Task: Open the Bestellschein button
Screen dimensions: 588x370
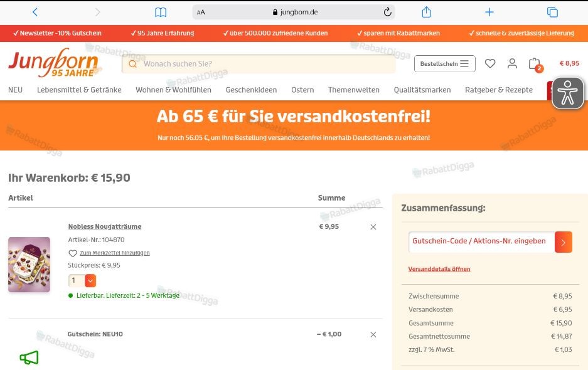Action: 445,64
